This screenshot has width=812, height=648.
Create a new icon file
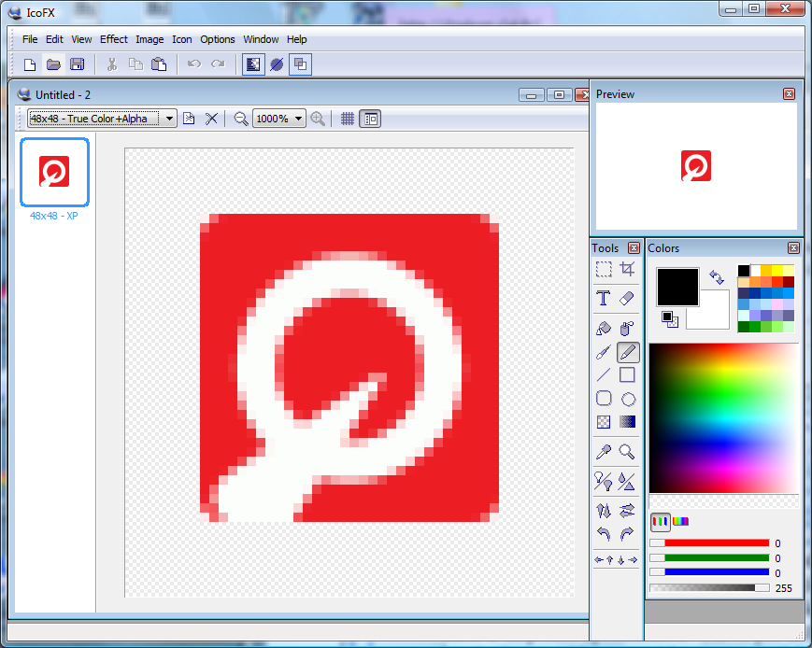pos(30,64)
